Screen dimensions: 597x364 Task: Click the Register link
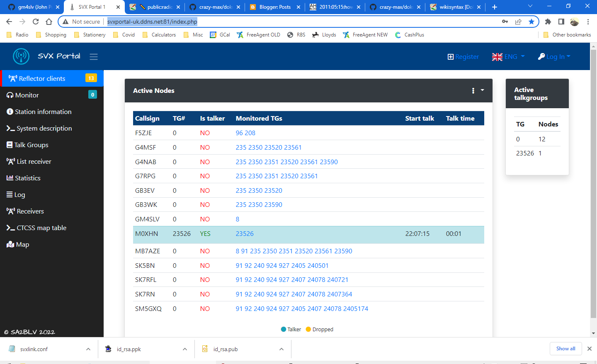pyautogui.click(x=463, y=56)
